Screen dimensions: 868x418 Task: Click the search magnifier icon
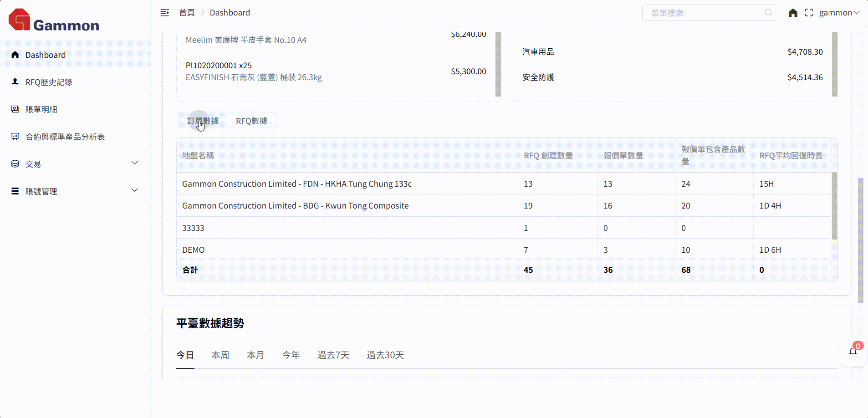768,13
